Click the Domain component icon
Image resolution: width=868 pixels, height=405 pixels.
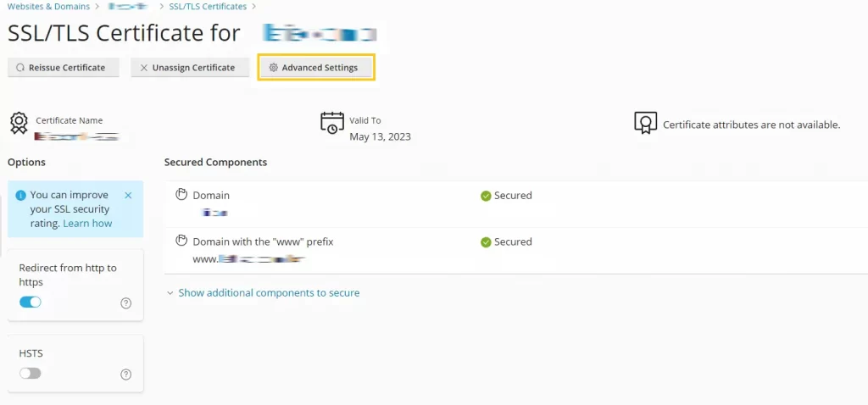click(181, 195)
